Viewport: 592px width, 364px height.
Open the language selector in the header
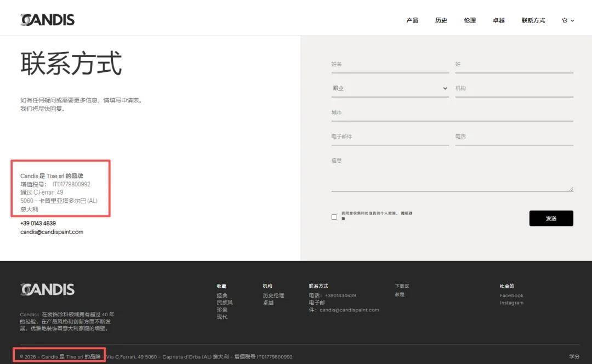pyautogui.click(x=568, y=20)
